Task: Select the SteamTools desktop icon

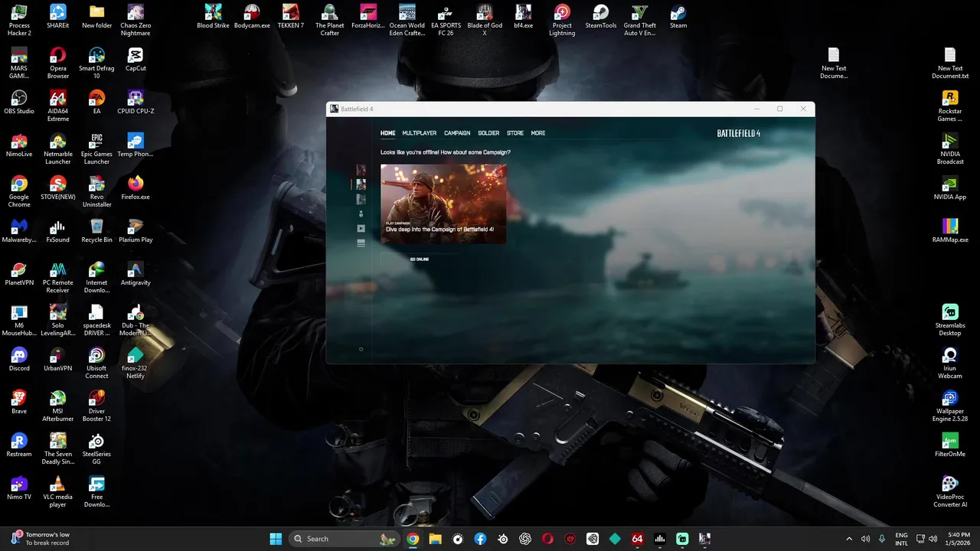Action: click(601, 17)
